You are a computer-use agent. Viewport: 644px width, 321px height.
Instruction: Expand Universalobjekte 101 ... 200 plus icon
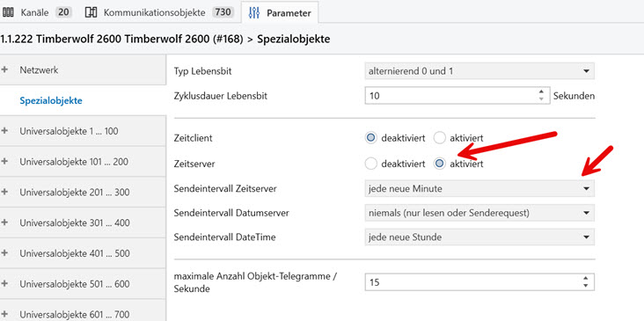pyautogui.click(x=5, y=162)
